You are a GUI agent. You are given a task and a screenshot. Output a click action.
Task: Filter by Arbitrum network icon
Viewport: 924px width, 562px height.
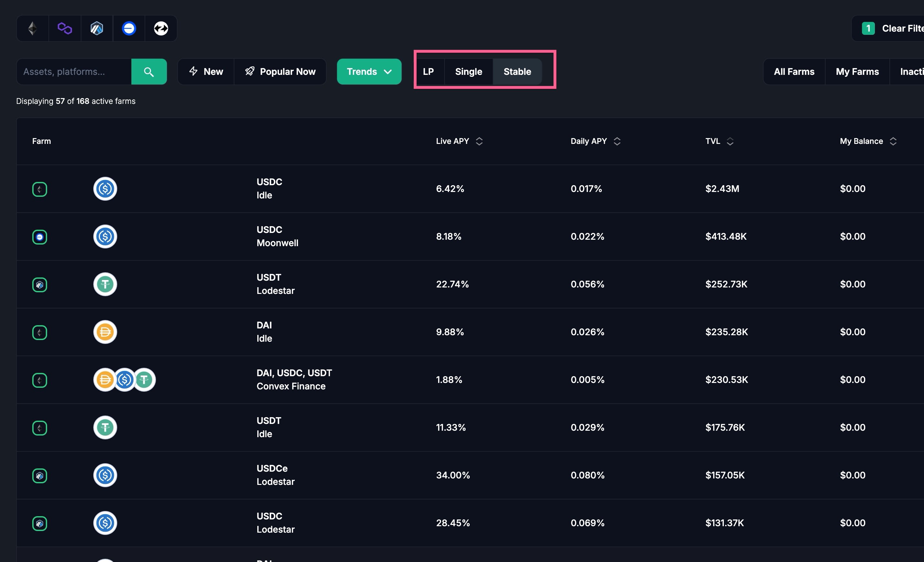pyautogui.click(x=97, y=28)
